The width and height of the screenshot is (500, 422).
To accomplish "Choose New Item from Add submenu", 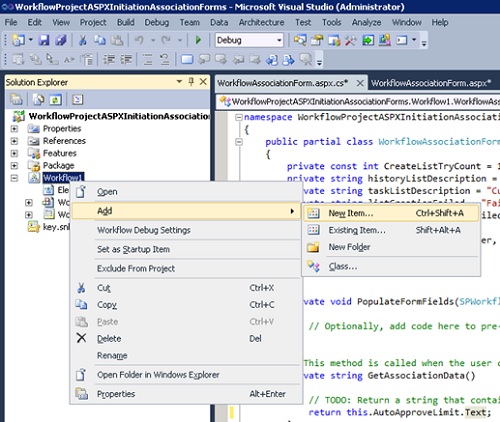I will 391,213.
